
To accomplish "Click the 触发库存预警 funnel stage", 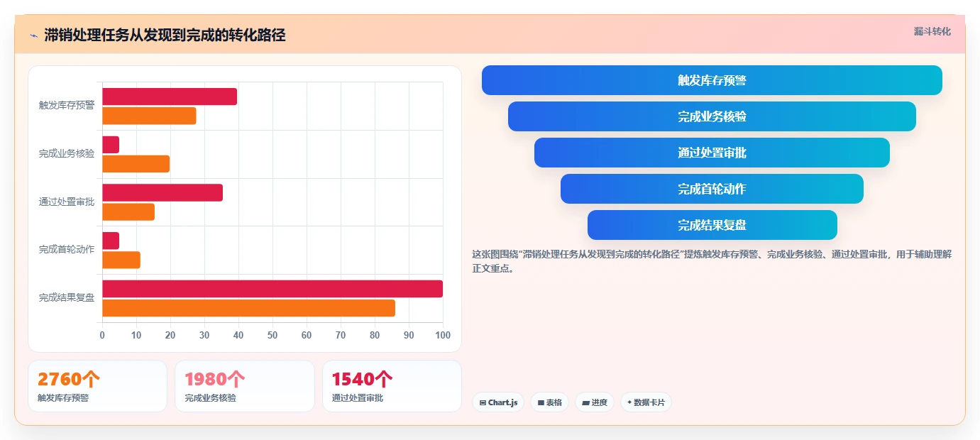I will pyautogui.click(x=712, y=80).
